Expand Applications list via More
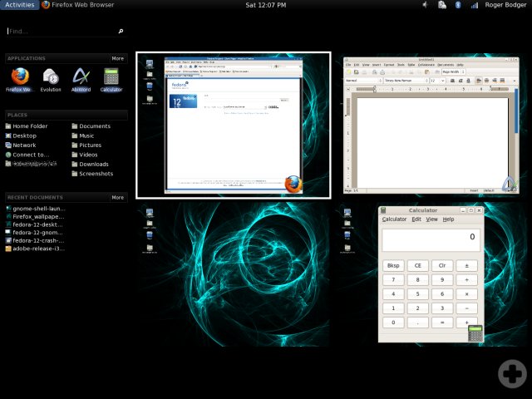This screenshot has height=399, width=532. [x=118, y=59]
